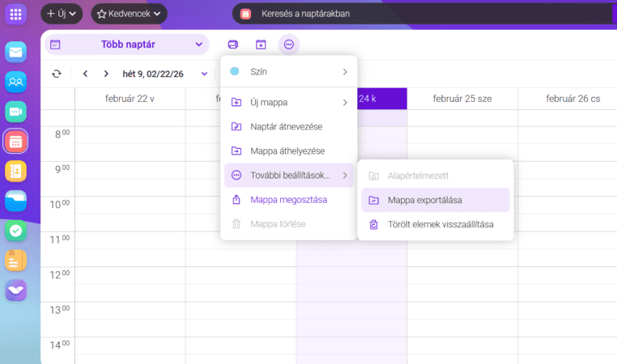Click the print calendar icon

pos(233,44)
